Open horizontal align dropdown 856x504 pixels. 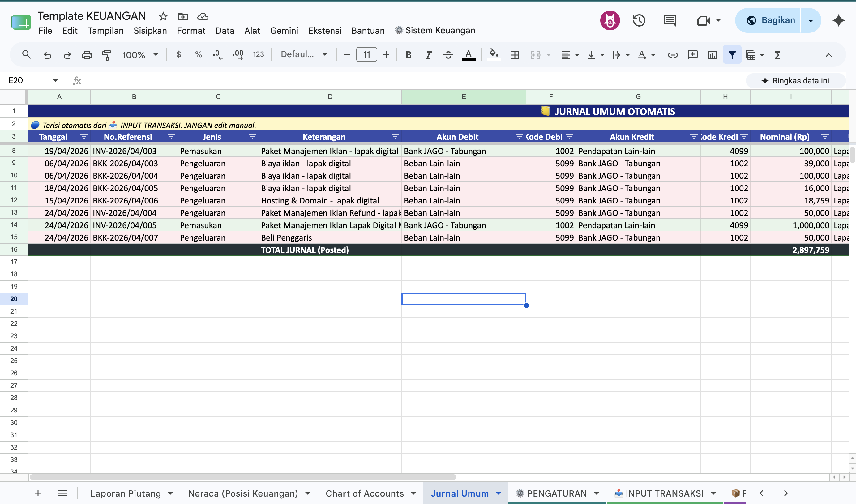click(570, 55)
